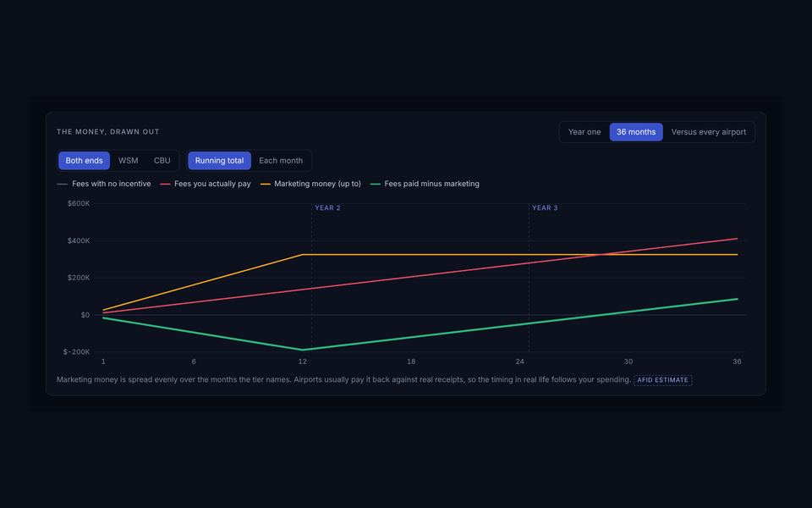Click the $-200K axis label
The height and width of the screenshot is (508, 812).
pyautogui.click(x=77, y=352)
